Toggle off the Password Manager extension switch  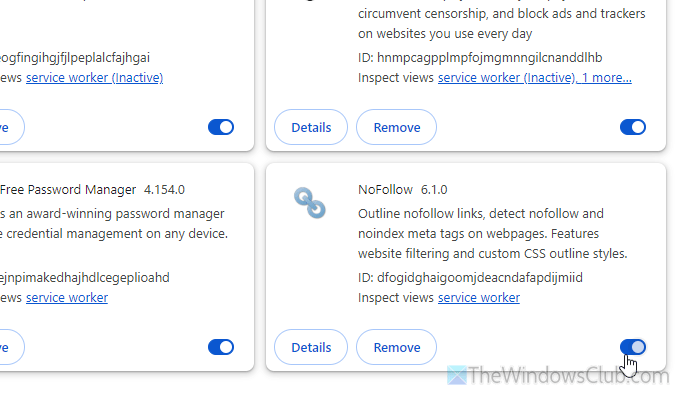click(221, 347)
